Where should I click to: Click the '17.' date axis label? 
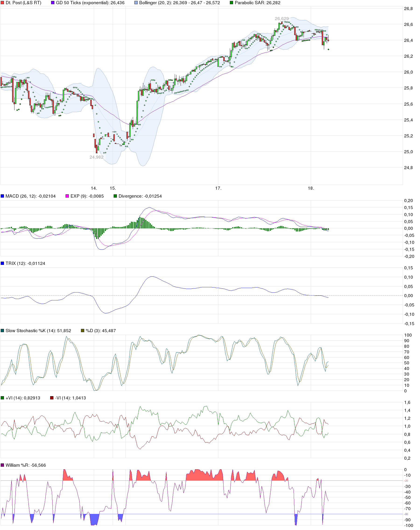pyautogui.click(x=218, y=188)
